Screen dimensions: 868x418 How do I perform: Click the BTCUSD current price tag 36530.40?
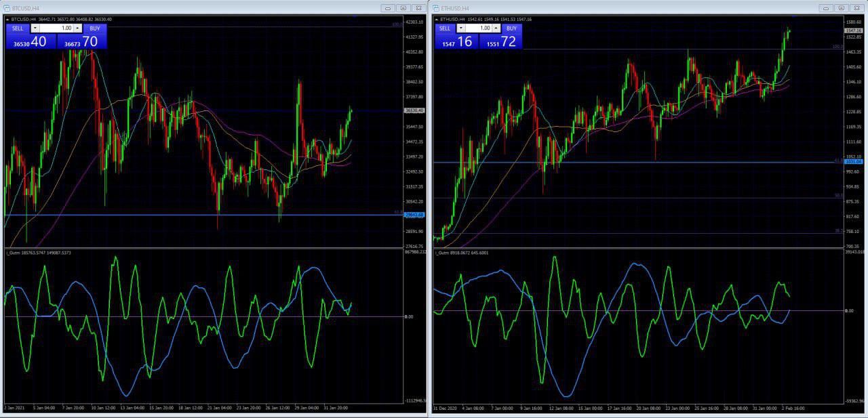414,110
